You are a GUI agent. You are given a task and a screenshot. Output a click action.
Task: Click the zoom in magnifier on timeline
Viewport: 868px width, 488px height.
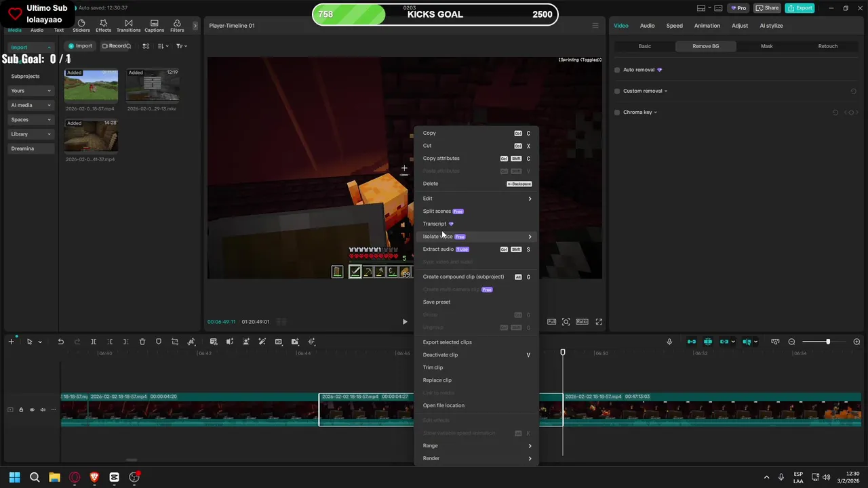pyautogui.click(x=855, y=342)
